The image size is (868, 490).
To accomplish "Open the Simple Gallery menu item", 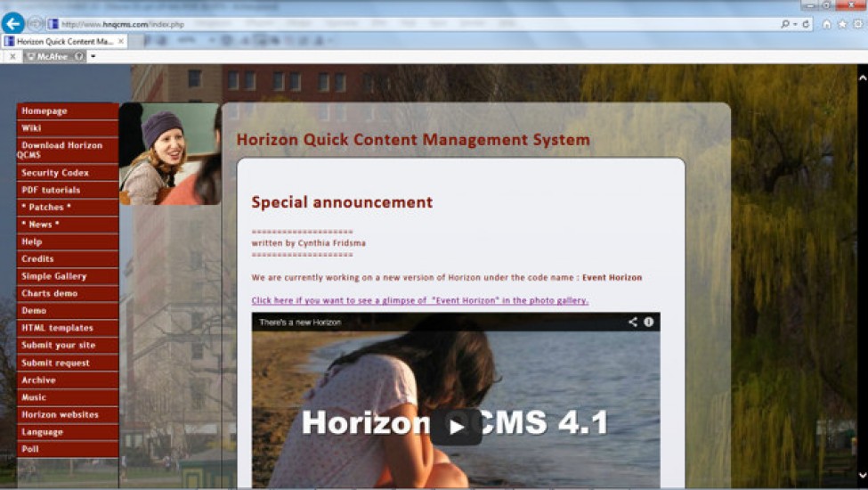I will [x=68, y=275].
